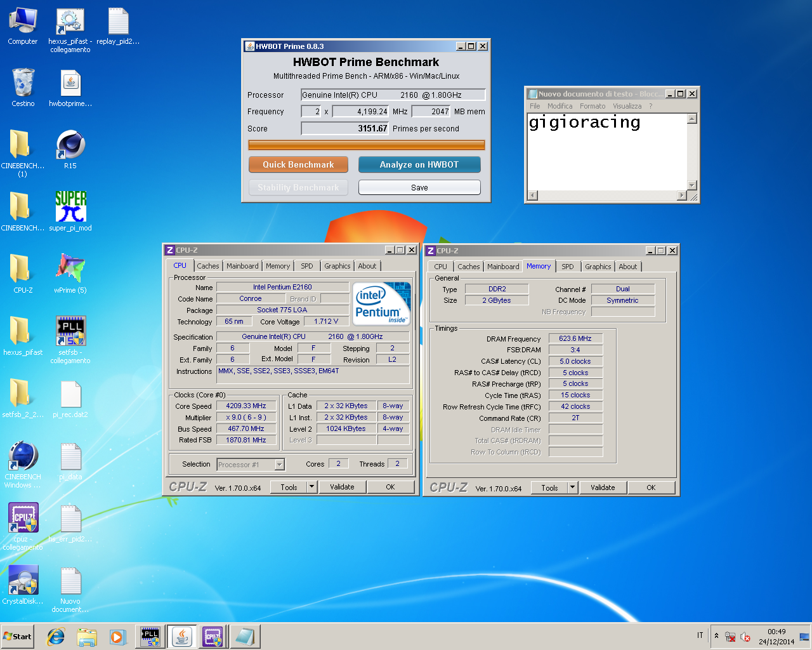Click Quick Benchmark in HWBOT Prime
Screen dimensions: 812x650
298,164
